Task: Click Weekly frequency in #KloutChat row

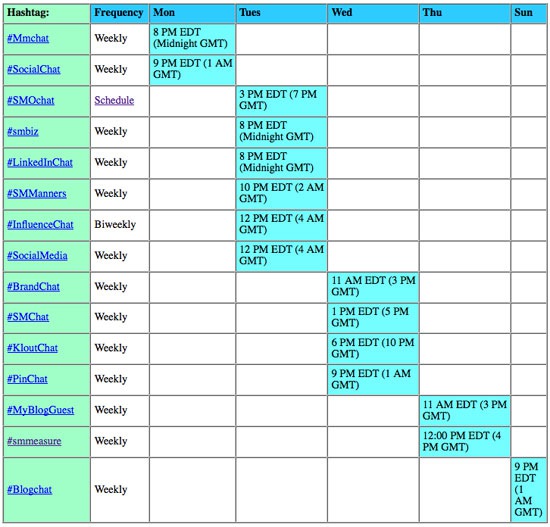Action: [111, 348]
